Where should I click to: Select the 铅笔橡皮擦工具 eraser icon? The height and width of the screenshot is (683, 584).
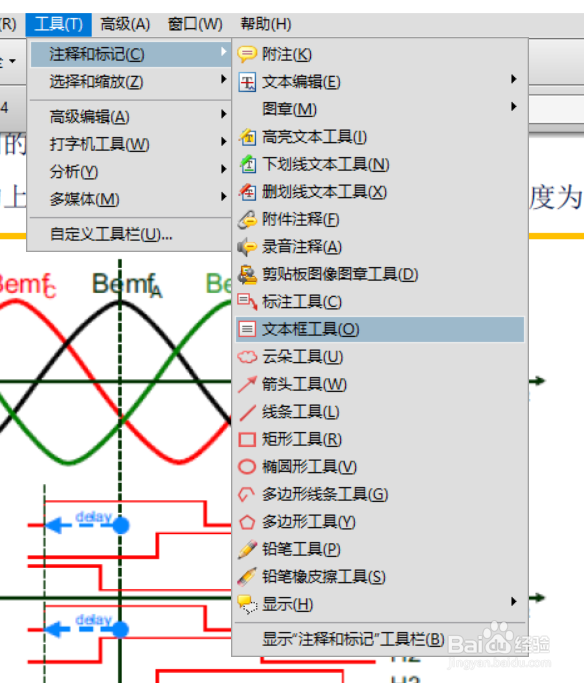(247, 577)
